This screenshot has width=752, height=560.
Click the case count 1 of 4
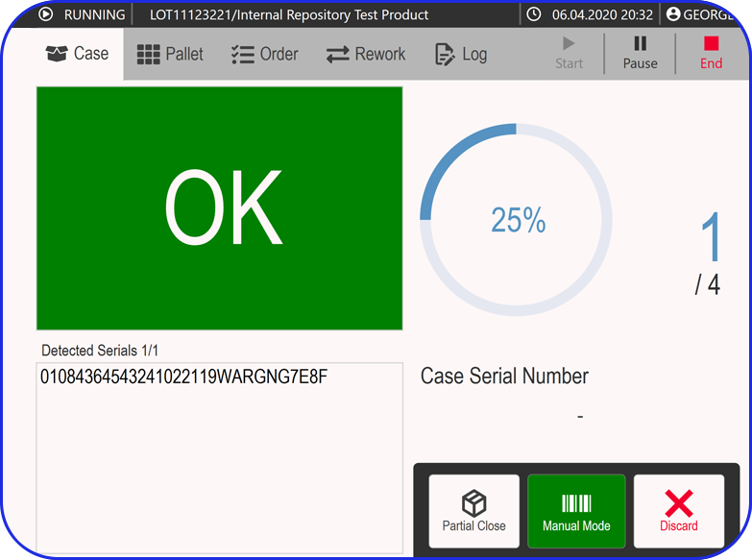pos(709,252)
